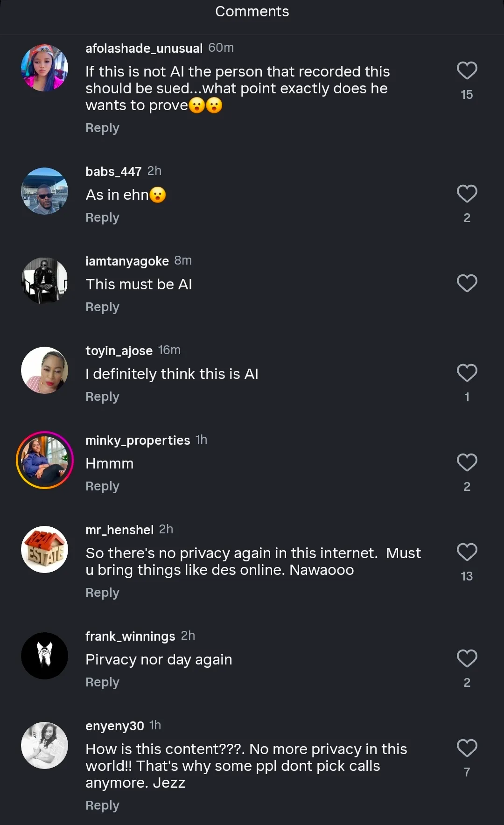Image resolution: width=504 pixels, height=825 pixels.
Task: View minky_properties' story from avatar
Action: [x=45, y=460]
